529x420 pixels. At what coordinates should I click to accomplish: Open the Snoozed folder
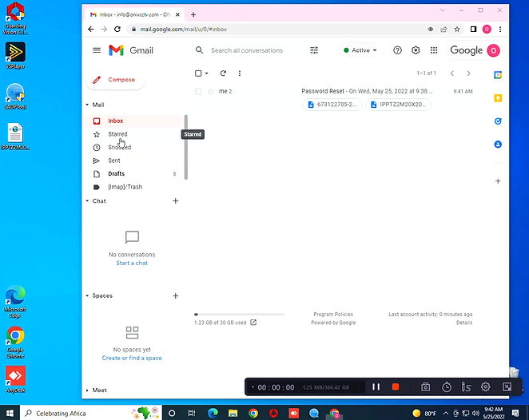pyautogui.click(x=133, y=147)
